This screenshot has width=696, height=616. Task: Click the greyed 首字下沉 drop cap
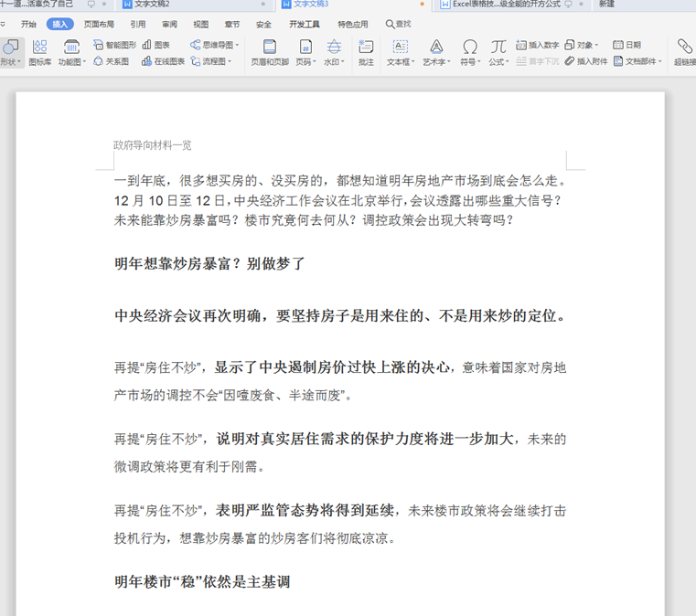[538, 61]
